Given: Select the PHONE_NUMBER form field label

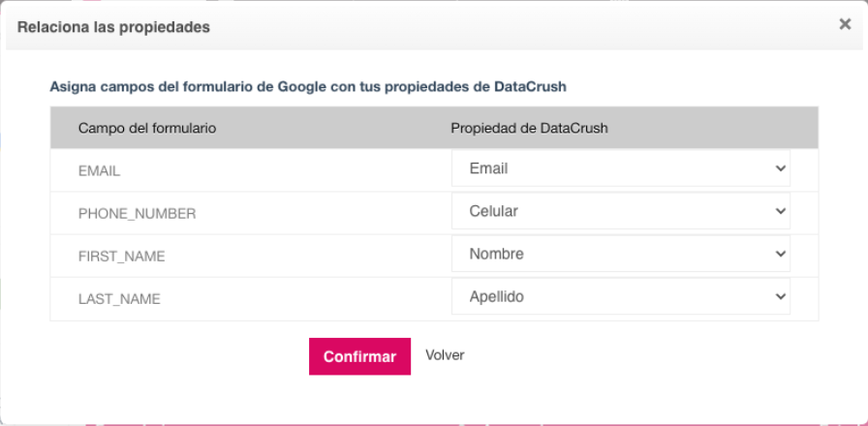Looking at the screenshot, I should click(x=137, y=214).
